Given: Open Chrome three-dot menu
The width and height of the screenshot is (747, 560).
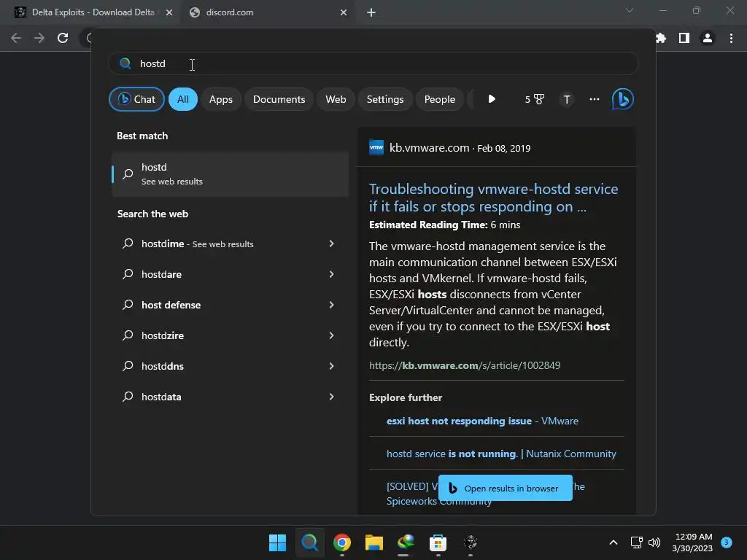Looking at the screenshot, I should coord(731,38).
